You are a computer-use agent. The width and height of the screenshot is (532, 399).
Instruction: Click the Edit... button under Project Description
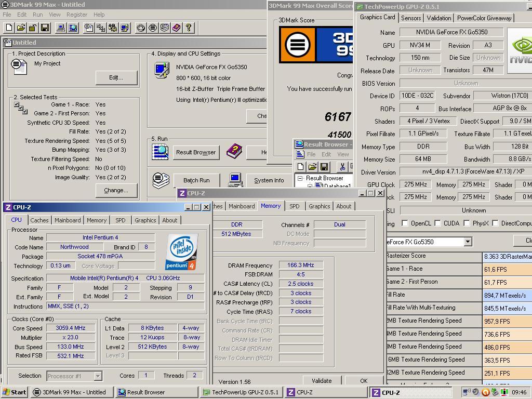coord(116,78)
